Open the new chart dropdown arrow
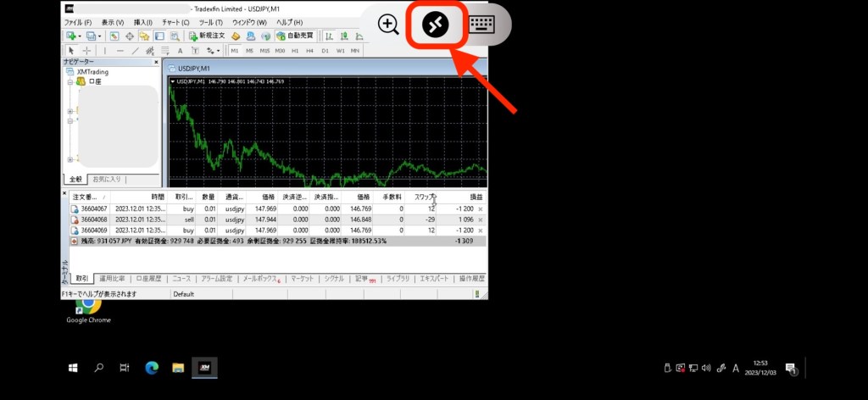Image resolution: width=868 pixels, height=400 pixels. [80, 36]
